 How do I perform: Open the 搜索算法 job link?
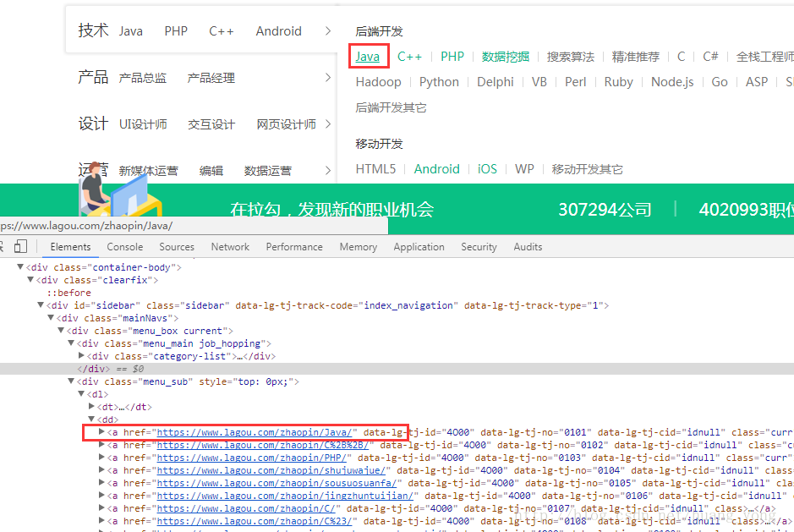point(571,56)
